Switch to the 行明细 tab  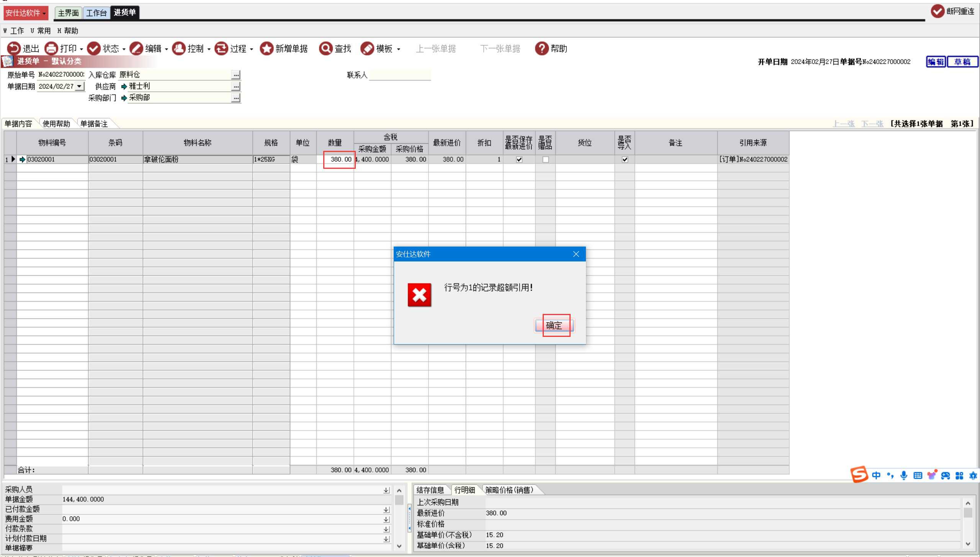point(465,490)
